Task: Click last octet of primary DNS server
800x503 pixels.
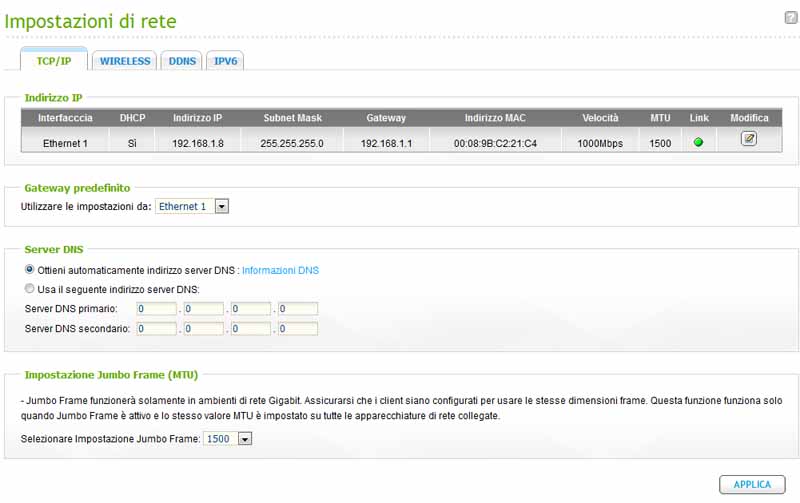Action: [x=298, y=308]
